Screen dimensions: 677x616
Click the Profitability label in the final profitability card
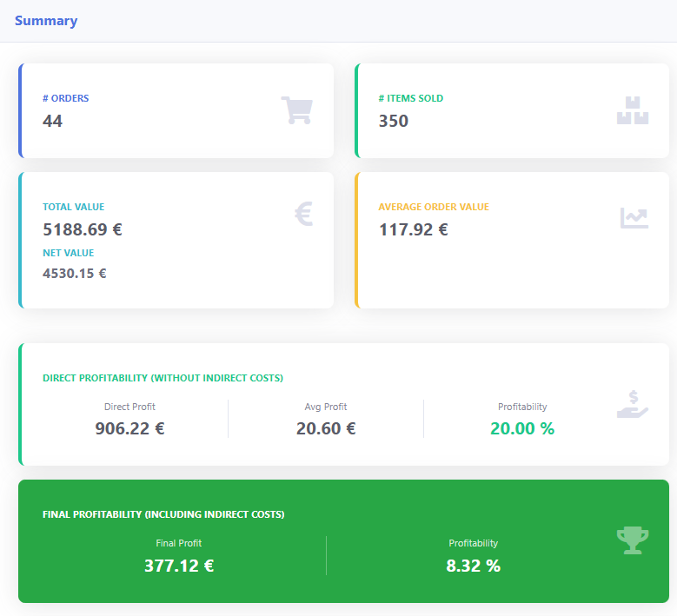coord(474,543)
